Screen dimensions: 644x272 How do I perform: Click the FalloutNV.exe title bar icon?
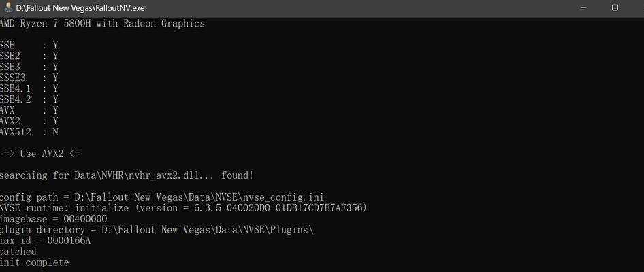(x=7, y=7)
